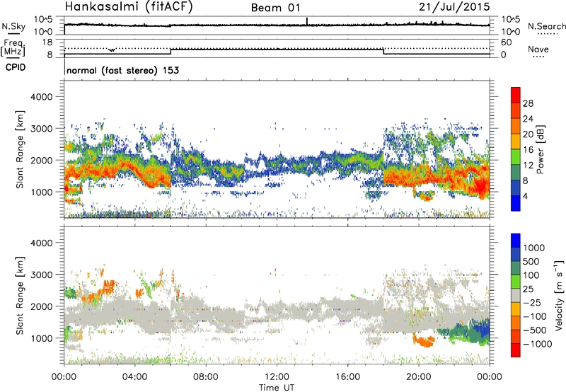Click the '3000' tick in velocity panel

click(x=41, y=275)
